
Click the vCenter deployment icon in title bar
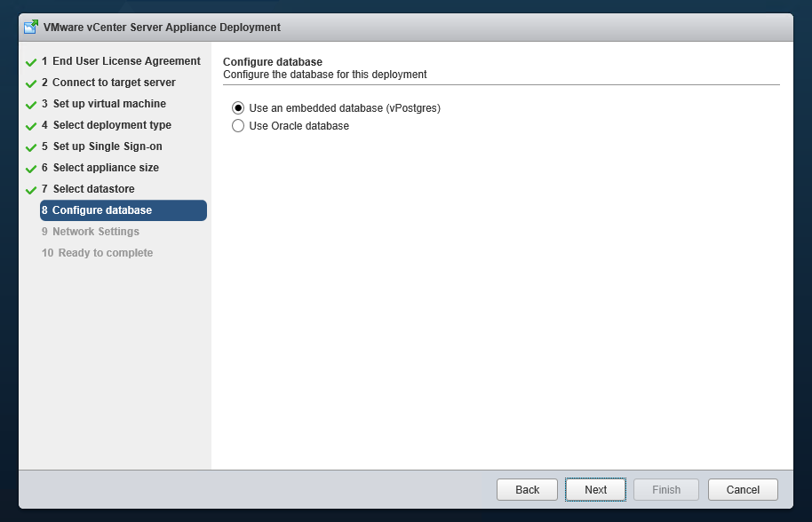click(31, 27)
